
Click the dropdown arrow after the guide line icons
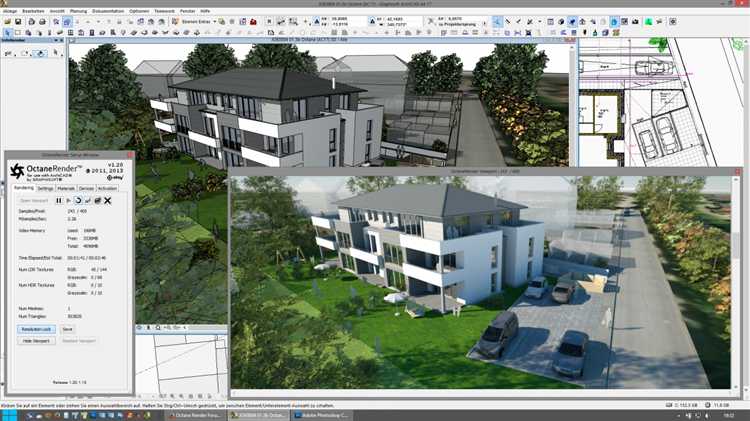(x=540, y=22)
